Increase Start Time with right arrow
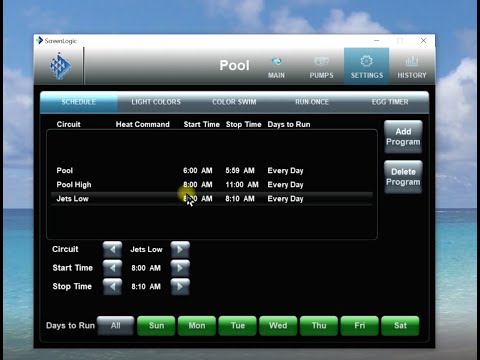Screen dimensions: 480x360 tap(180, 268)
